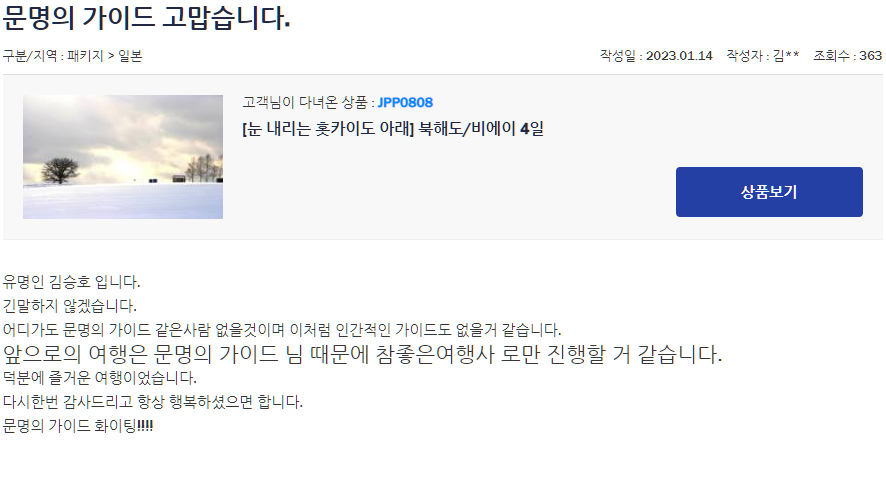886x487 pixels.
Task: Open the JPP0808 product code link
Action: (x=405, y=102)
